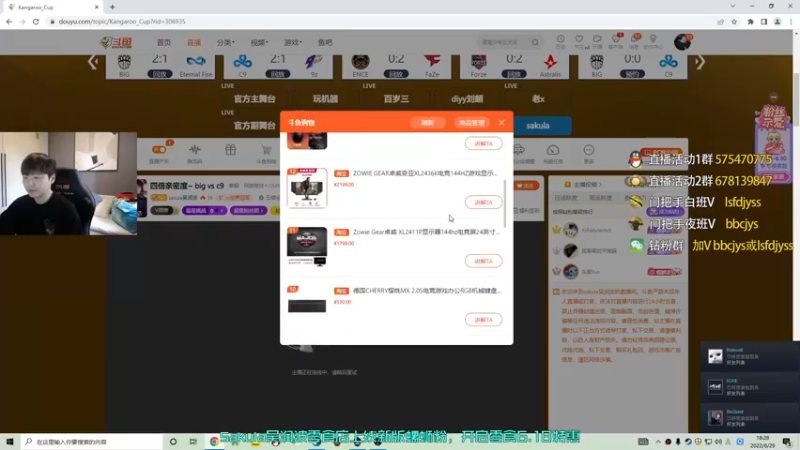Screen dimensions: 800x450
Task: Open CHERRY MX 2.0S keyboard product thumbnail
Action: point(307,305)
